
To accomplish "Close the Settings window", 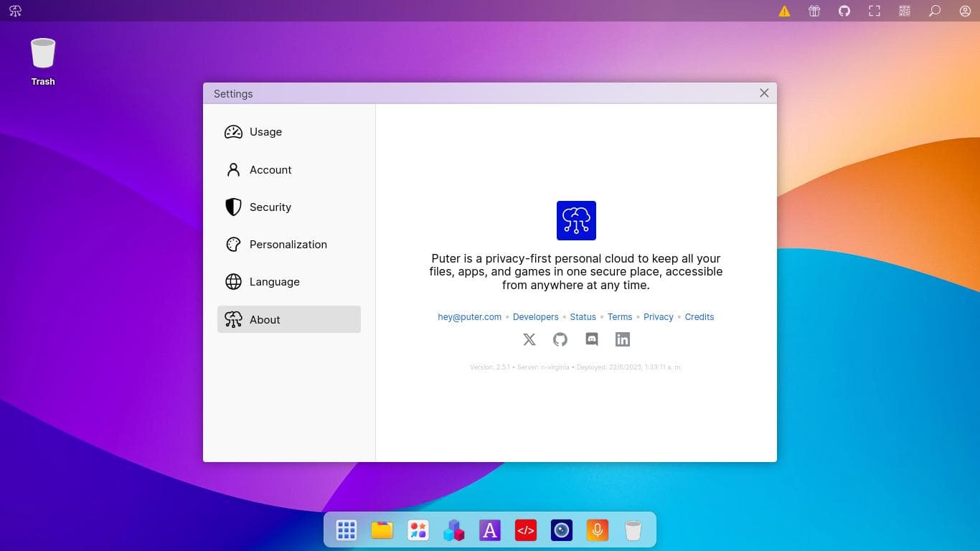I will [x=764, y=93].
